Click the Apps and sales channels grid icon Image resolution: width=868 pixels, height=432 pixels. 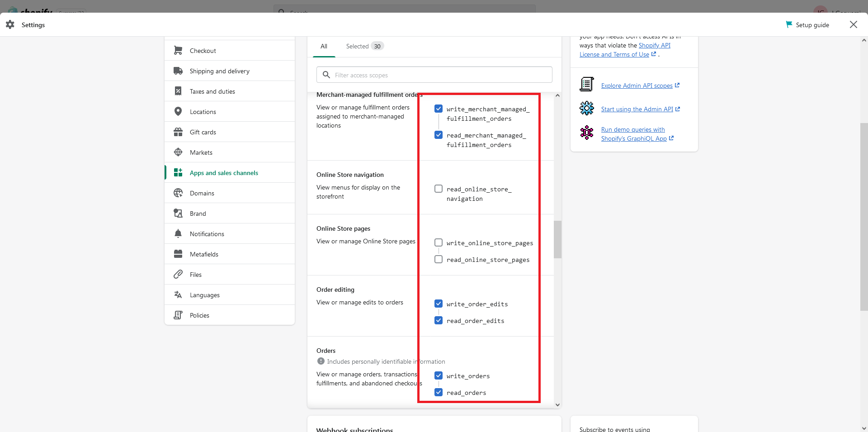[178, 173]
